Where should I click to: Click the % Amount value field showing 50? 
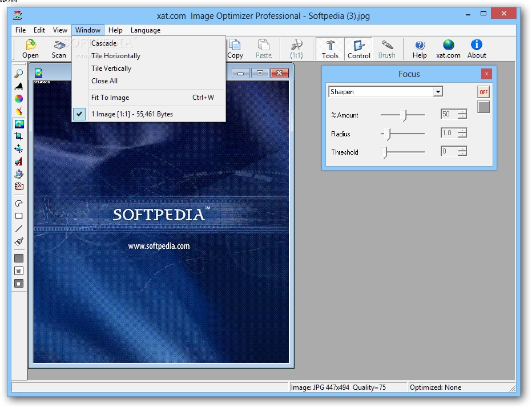(x=449, y=114)
